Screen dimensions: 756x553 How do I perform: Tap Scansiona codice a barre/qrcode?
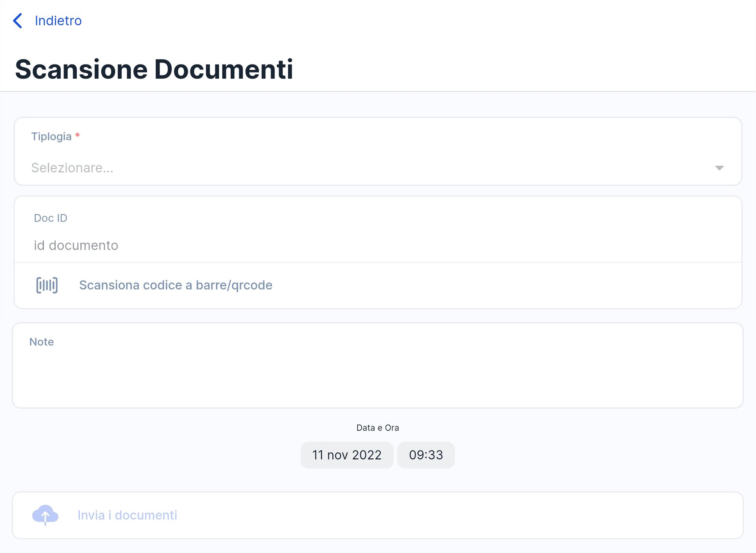(176, 285)
